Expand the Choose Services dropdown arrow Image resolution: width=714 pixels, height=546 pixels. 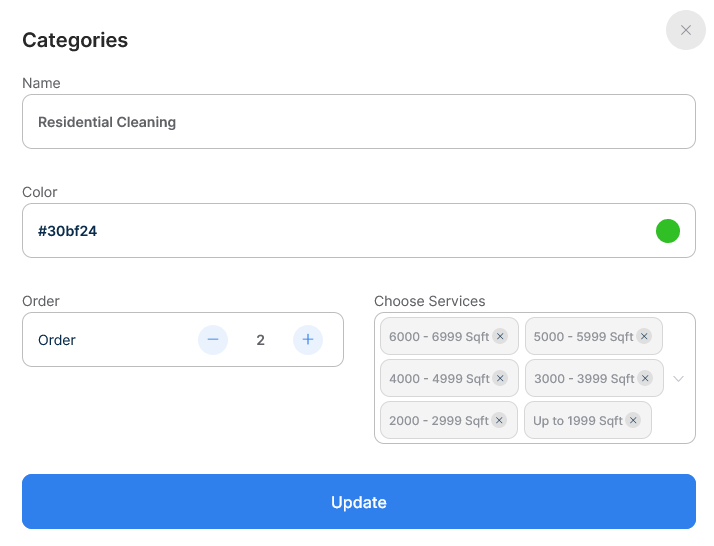(678, 379)
